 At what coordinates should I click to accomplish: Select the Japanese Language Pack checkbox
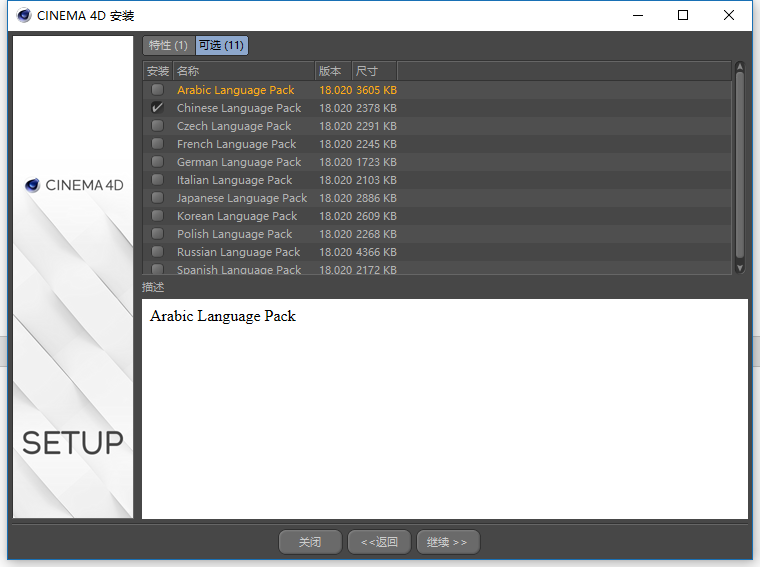pos(158,198)
